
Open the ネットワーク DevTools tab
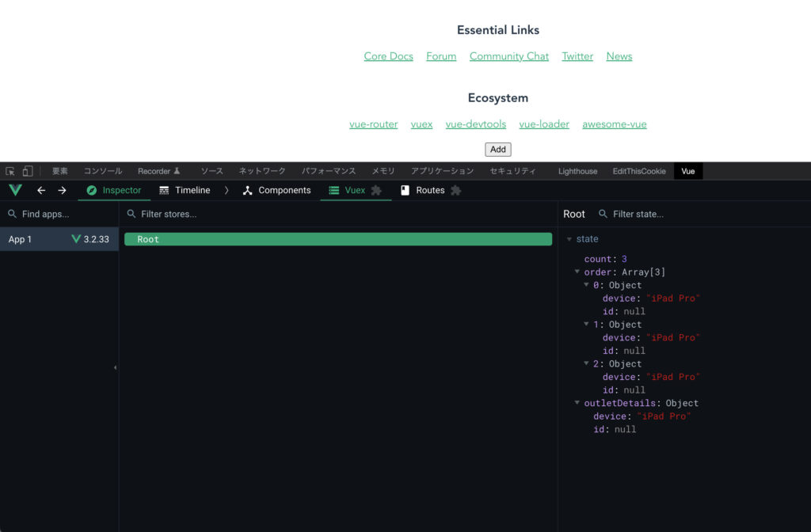point(262,171)
